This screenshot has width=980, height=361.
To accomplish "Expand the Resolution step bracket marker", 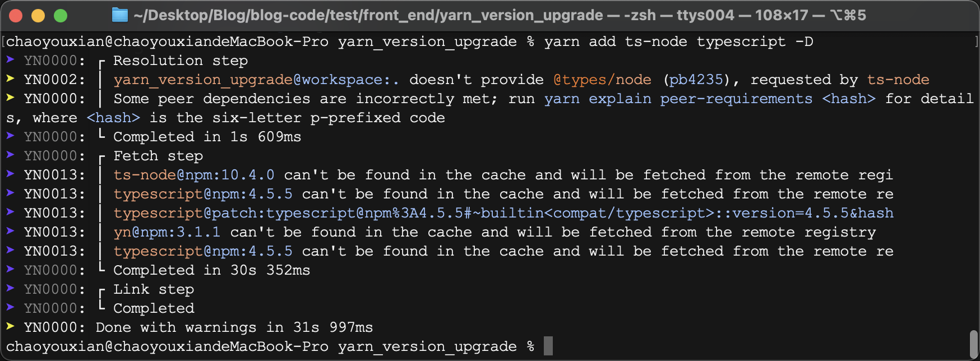I will (x=101, y=60).
